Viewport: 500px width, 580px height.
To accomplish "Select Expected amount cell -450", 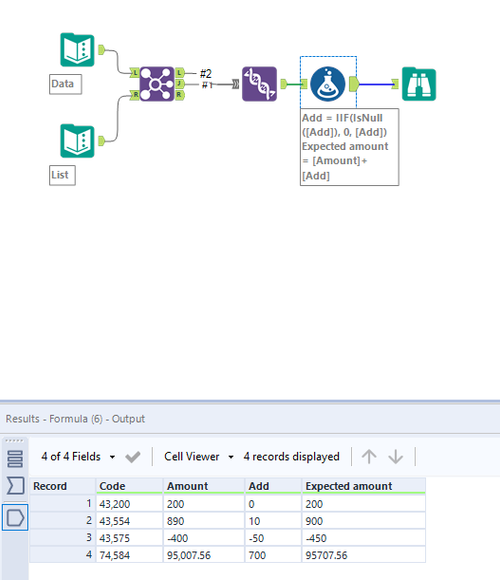I will (x=364, y=538).
